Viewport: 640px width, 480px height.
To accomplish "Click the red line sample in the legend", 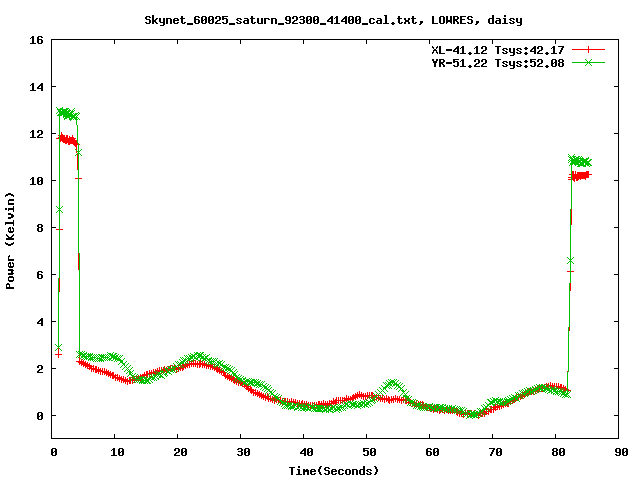I will click(588, 50).
